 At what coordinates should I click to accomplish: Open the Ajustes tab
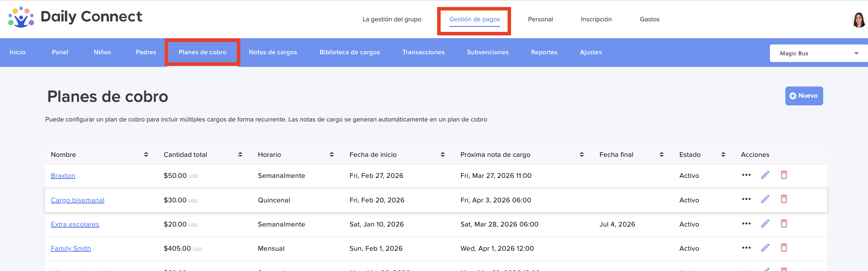tap(591, 52)
